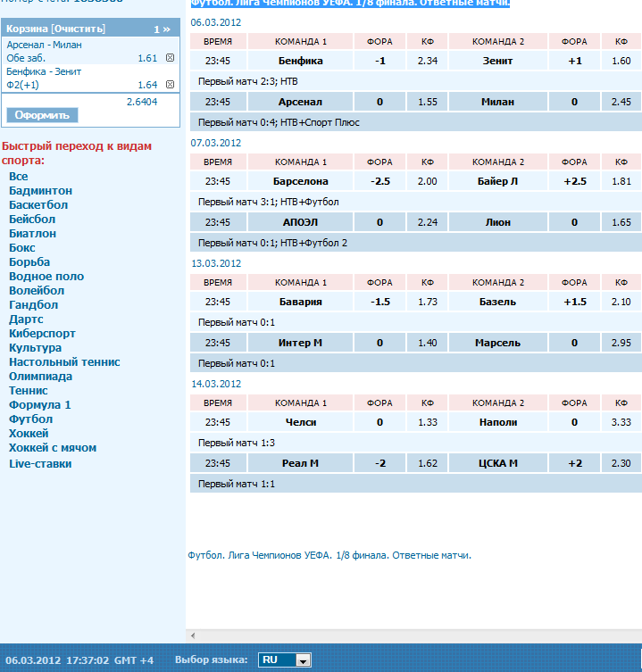
Task: Open the Бокс section
Action: [x=22, y=248]
